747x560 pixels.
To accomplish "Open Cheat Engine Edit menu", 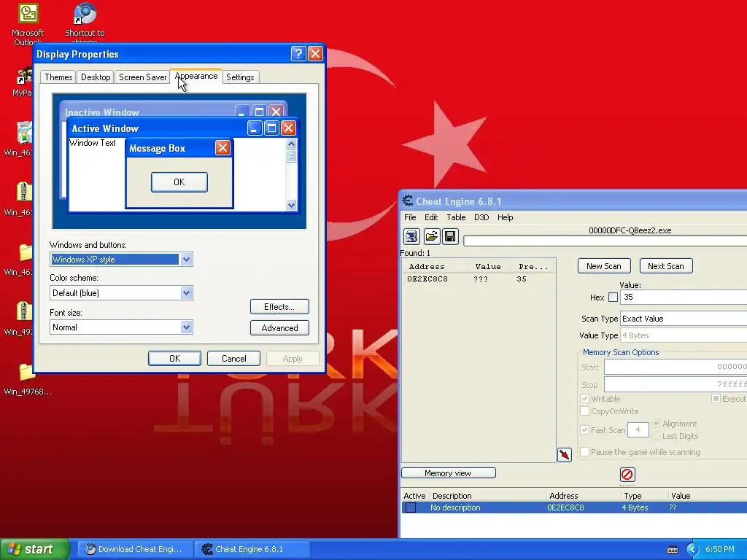I will point(431,217).
